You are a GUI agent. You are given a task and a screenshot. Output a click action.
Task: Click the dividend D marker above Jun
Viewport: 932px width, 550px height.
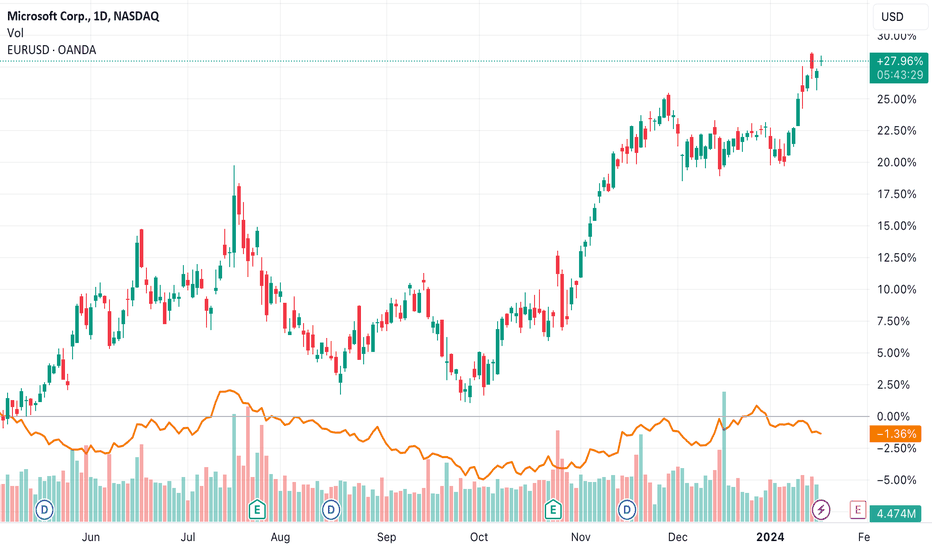[44, 510]
